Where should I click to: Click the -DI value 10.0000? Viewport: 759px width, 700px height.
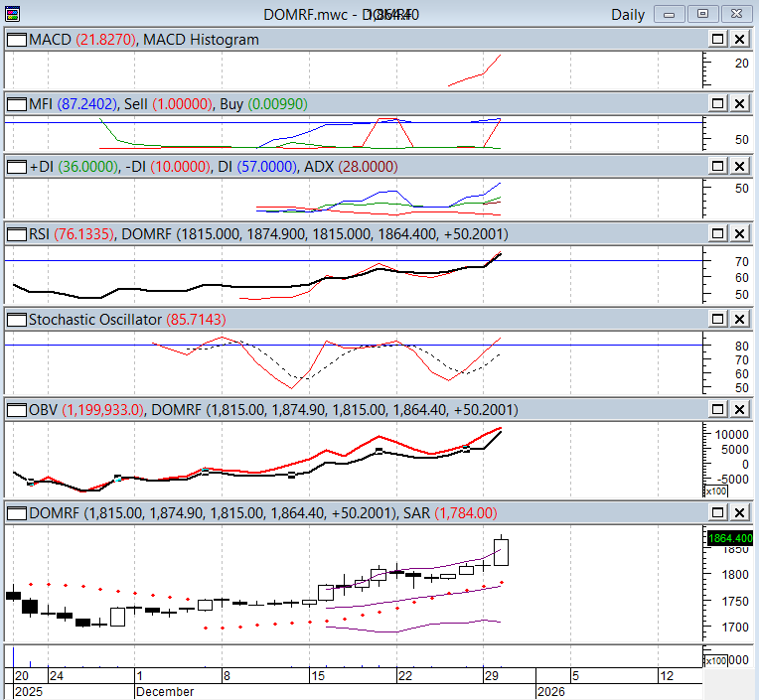(x=180, y=167)
